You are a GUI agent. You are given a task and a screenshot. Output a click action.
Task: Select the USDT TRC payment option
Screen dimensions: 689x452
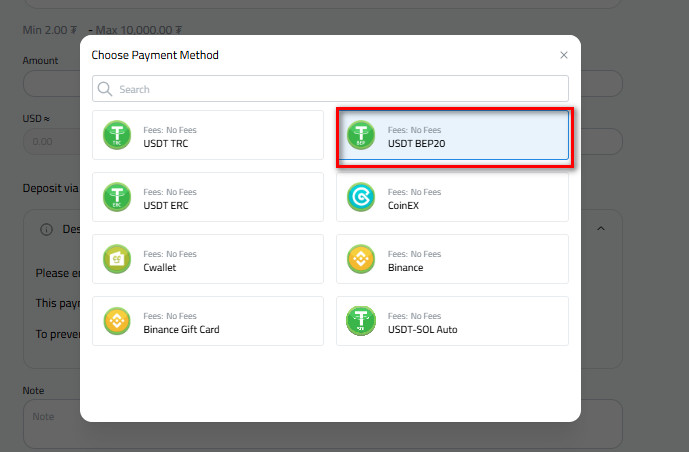(208, 135)
